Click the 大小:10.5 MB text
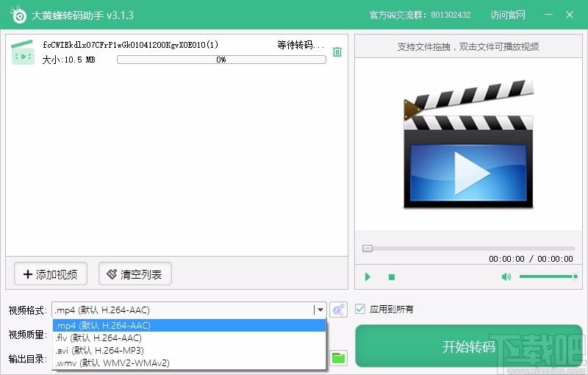 (68, 60)
